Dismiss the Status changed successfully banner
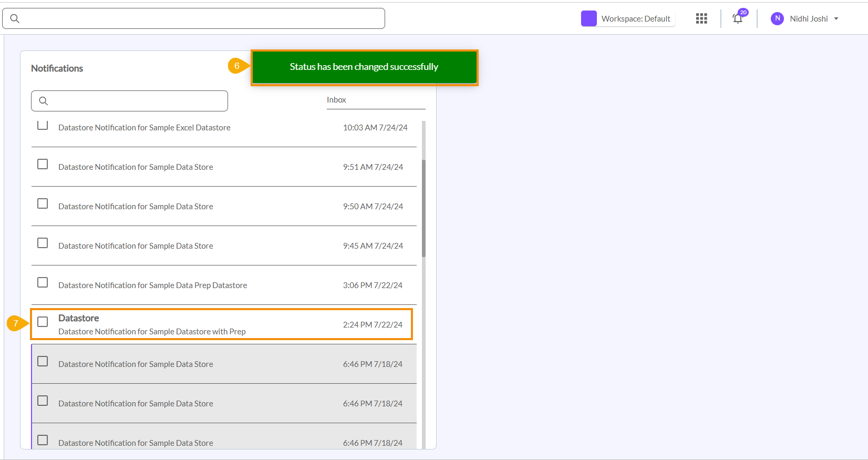 (x=364, y=67)
